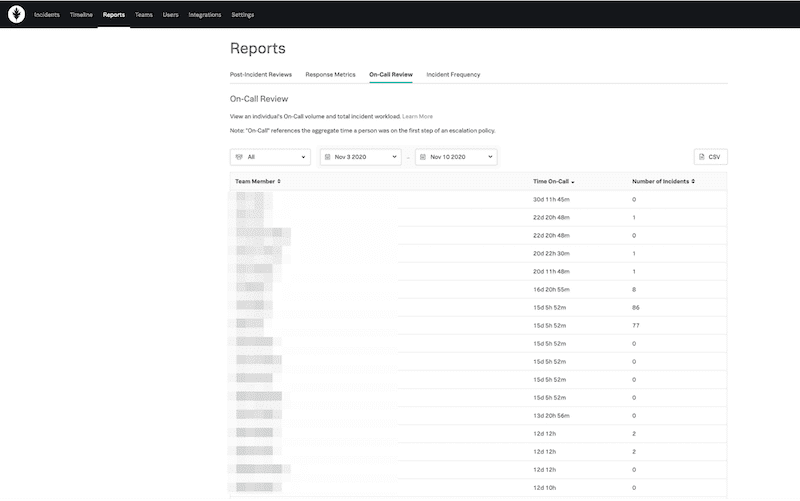The height and width of the screenshot is (501, 800).
Task: Click the team filter icon in All dropdown
Action: click(238, 157)
